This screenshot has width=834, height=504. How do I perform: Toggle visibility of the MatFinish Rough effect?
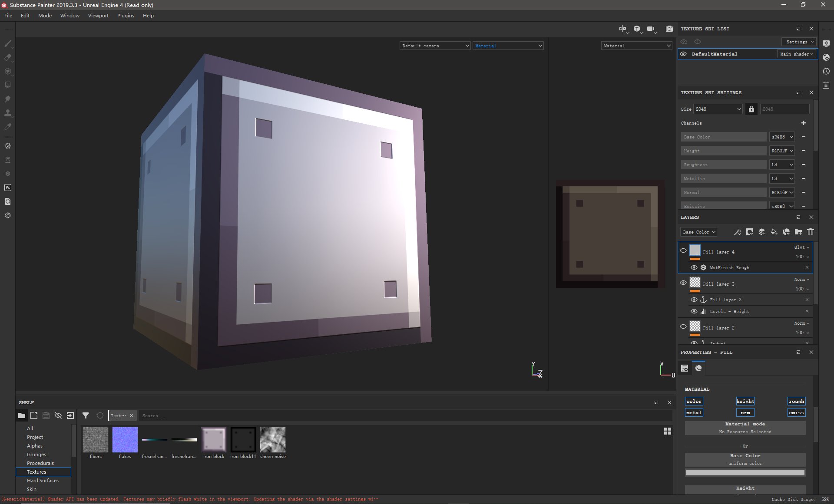tap(694, 267)
